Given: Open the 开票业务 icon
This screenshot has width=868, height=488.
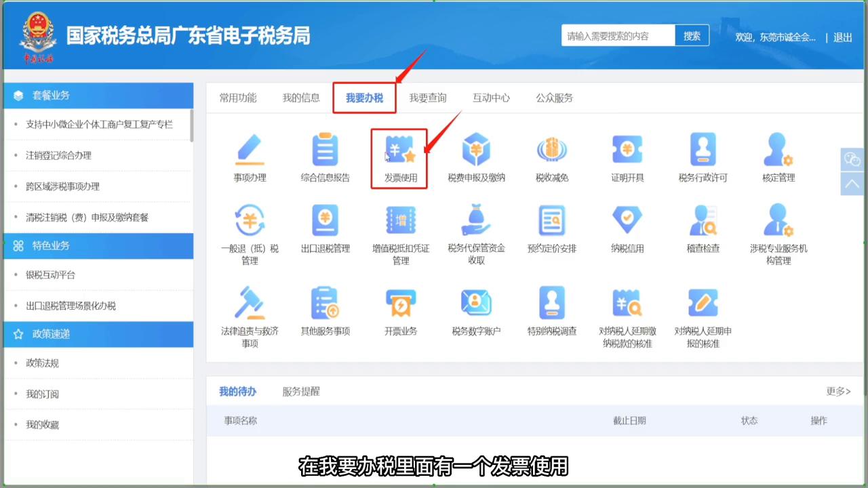Looking at the screenshot, I should click(401, 310).
